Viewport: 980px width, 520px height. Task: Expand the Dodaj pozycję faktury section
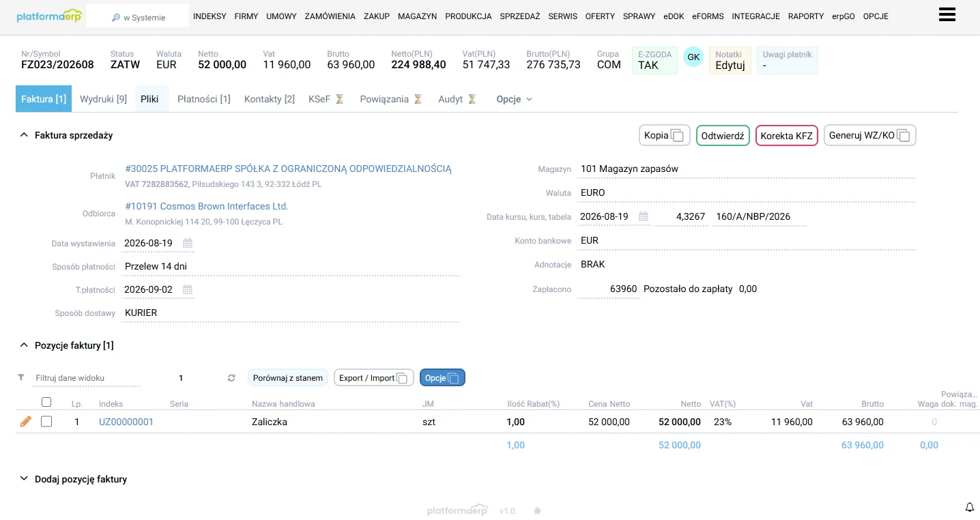click(x=24, y=479)
